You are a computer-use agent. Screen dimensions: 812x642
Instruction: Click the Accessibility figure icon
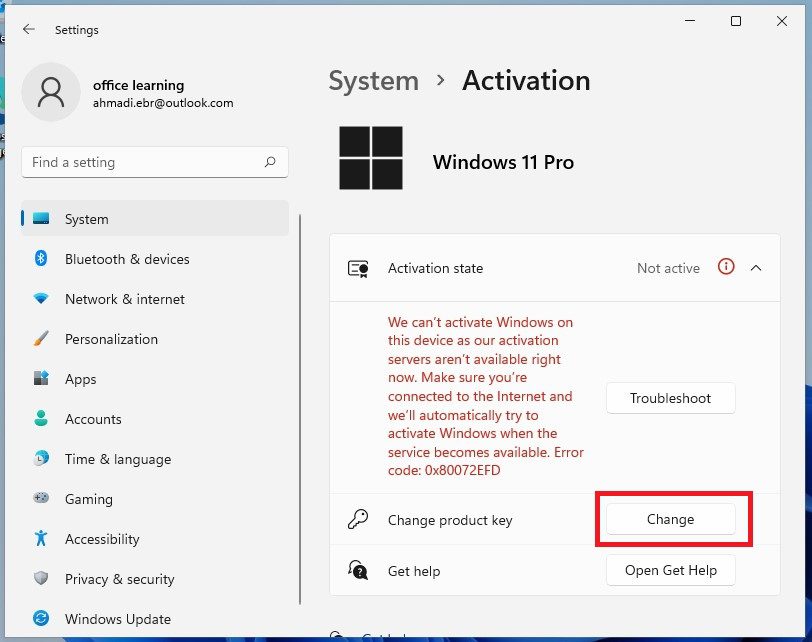(41, 539)
